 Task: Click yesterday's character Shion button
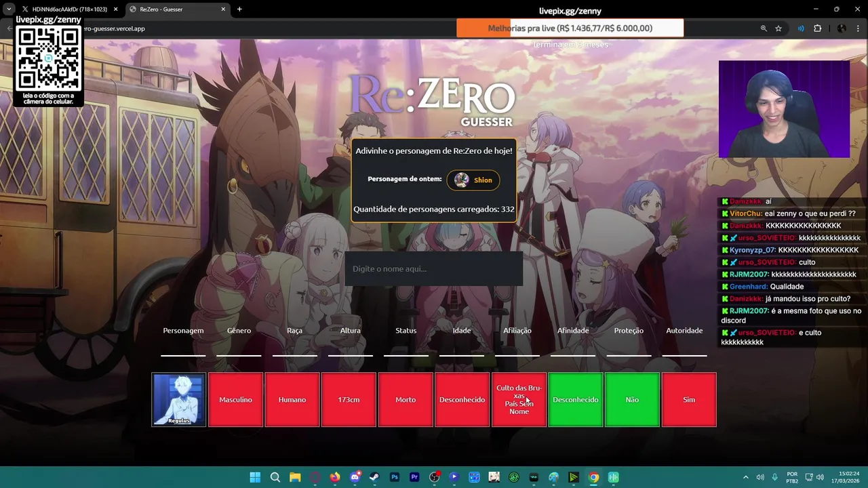(x=473, y=180)
